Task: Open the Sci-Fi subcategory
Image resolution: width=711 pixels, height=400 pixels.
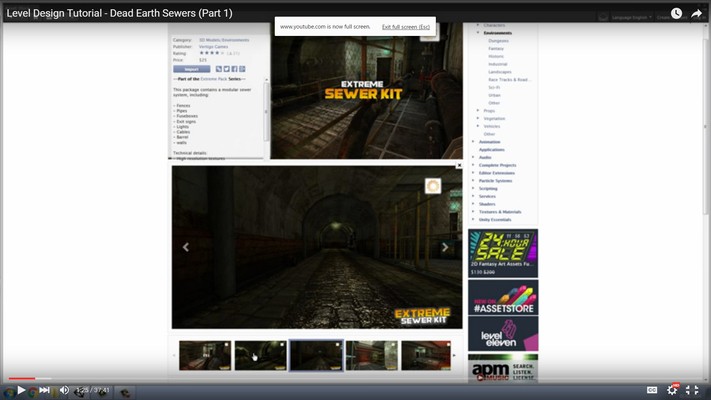Action: [x=494, y=87]
